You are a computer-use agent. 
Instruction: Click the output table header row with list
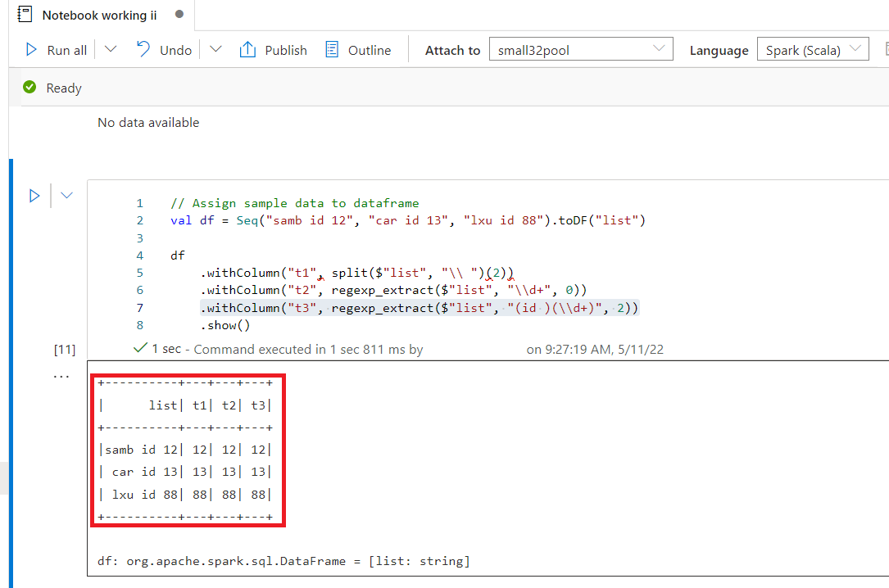(x=185, y=405)
